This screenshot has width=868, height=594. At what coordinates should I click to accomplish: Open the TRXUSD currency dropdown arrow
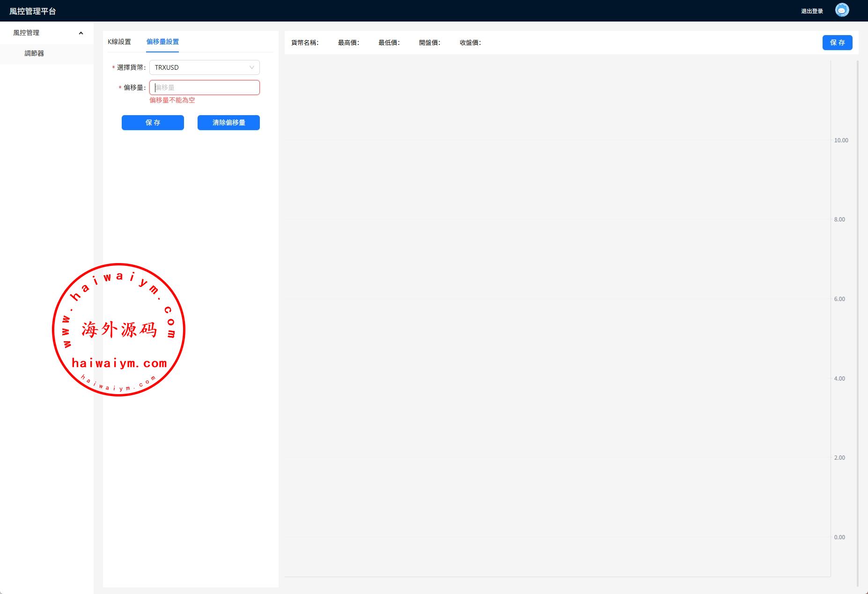251,67
